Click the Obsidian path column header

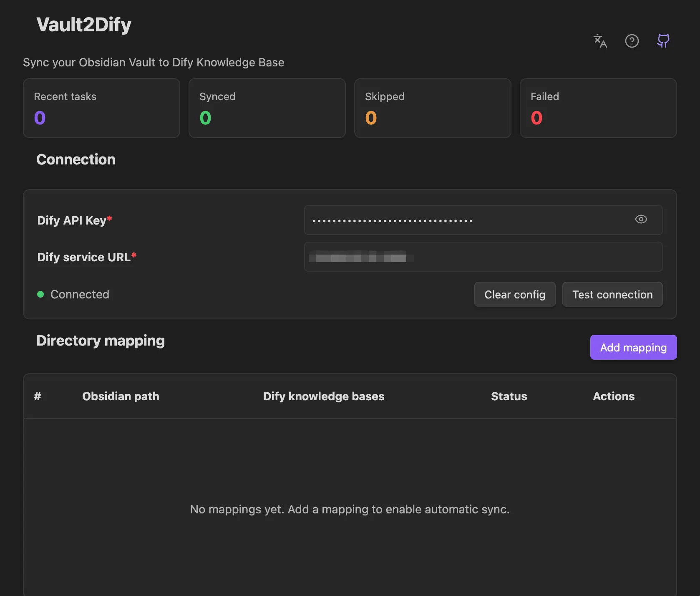click(x=121, y=396)
